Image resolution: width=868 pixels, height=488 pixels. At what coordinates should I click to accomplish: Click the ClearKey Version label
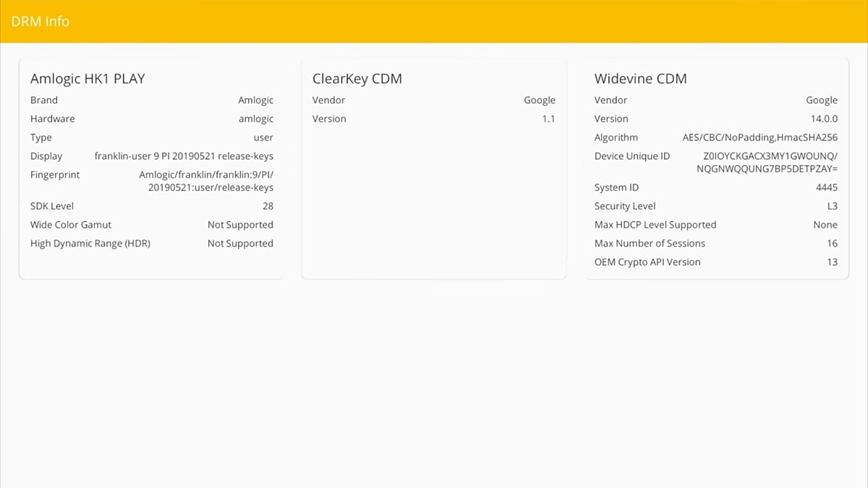coord(329,119)
